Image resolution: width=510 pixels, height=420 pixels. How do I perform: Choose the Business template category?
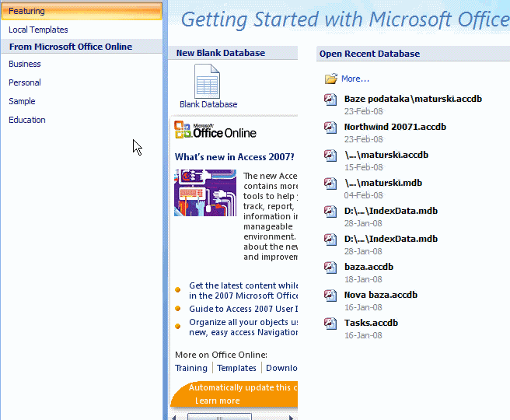click(25, 64)
